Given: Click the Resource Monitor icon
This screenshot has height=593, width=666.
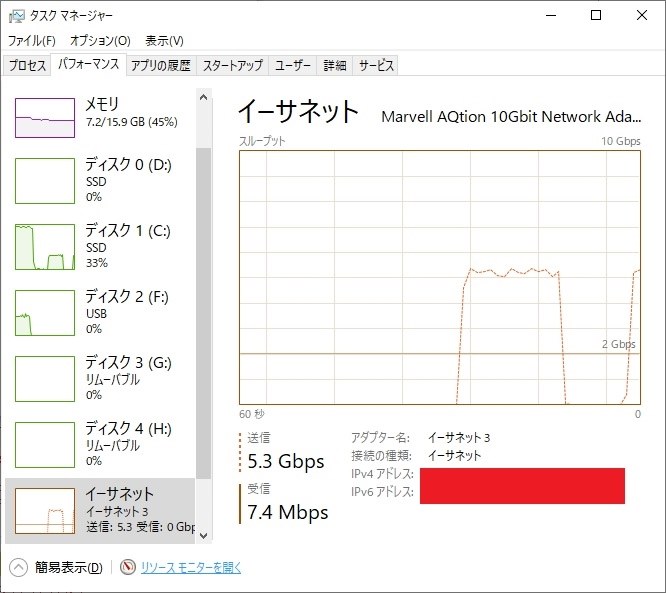Looking at the screenshot, I should (x=127, y=567).
